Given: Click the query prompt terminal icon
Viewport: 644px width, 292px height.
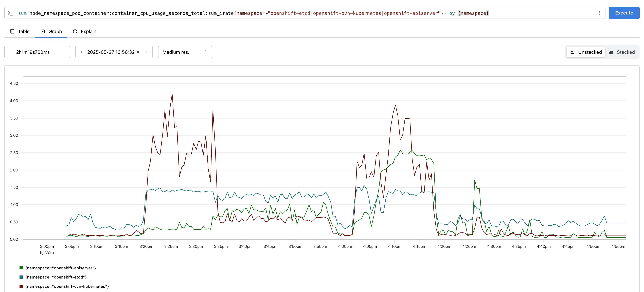Looking at the screenshot, I should (10, 13).
